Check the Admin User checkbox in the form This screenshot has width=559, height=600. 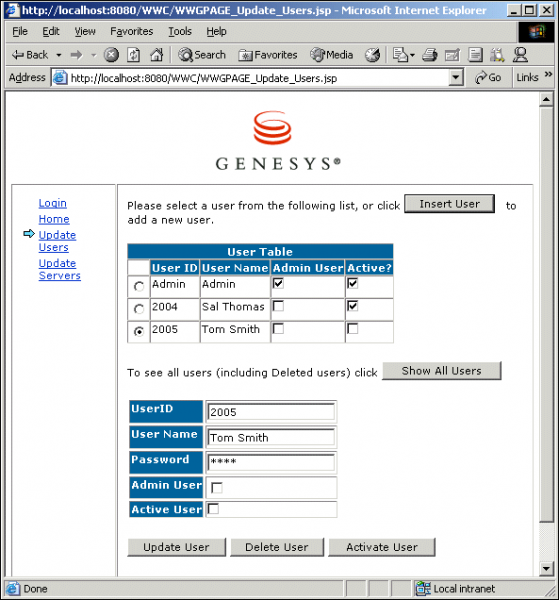pos(217,488)
